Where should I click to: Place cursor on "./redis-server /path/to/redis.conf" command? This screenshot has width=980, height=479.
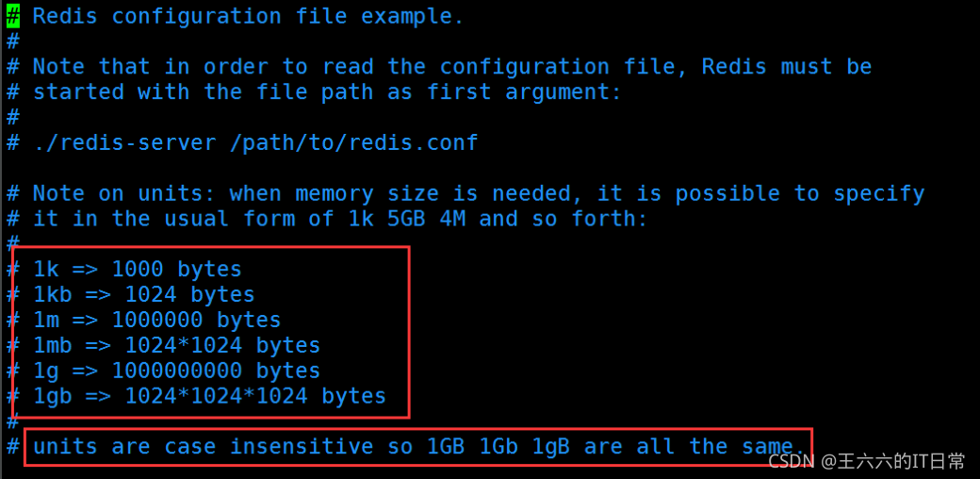pyautogui.click(x=255, y=143)
